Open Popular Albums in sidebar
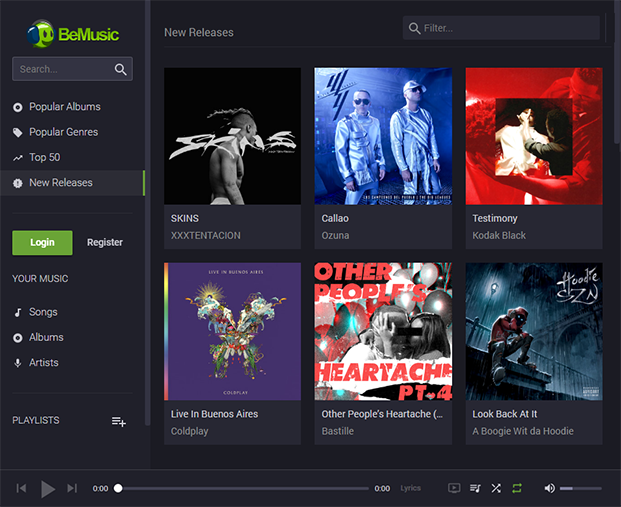Image resolution: width=621 pixels, height=507 pixels. (72, 107)
